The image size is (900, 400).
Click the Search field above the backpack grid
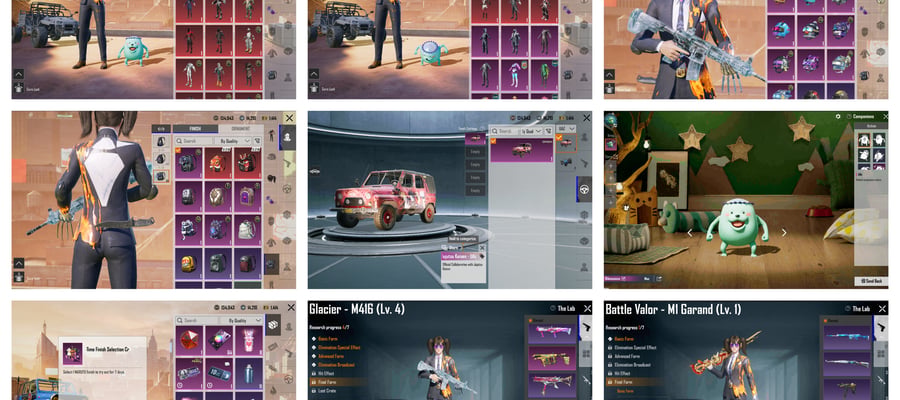point(193,141)
